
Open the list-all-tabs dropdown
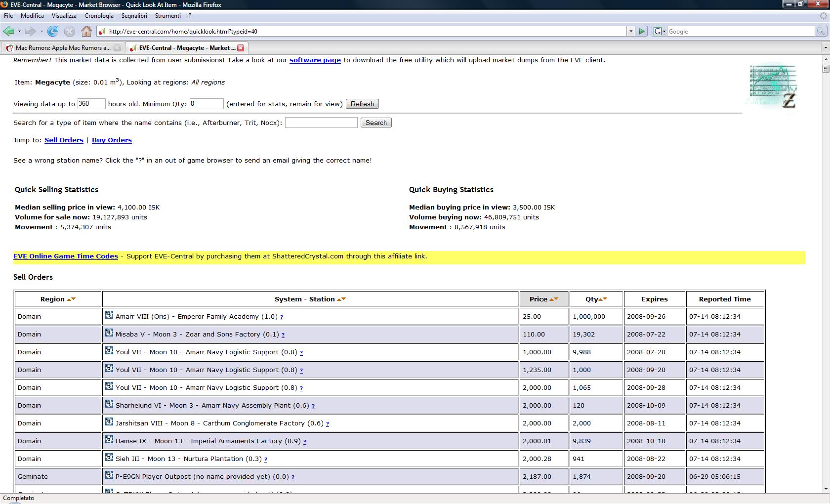(825, 48)
